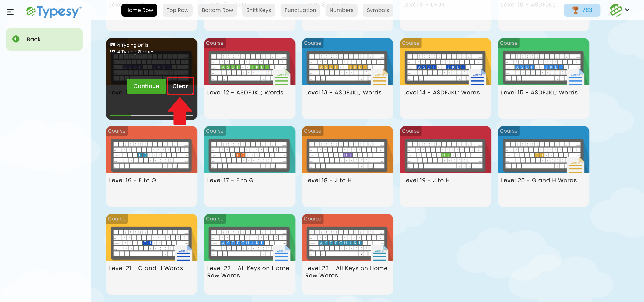Click the Course label on Level 20 card

point(508,131)
